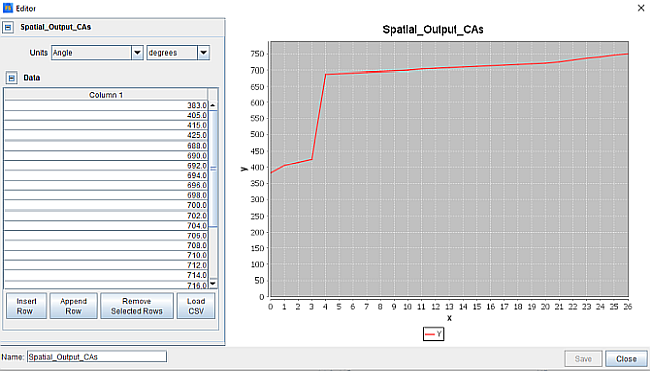Click the Y legend entry below chart
Screen dimensions: 650x371
pyautogui.click(x=434, y=334)
